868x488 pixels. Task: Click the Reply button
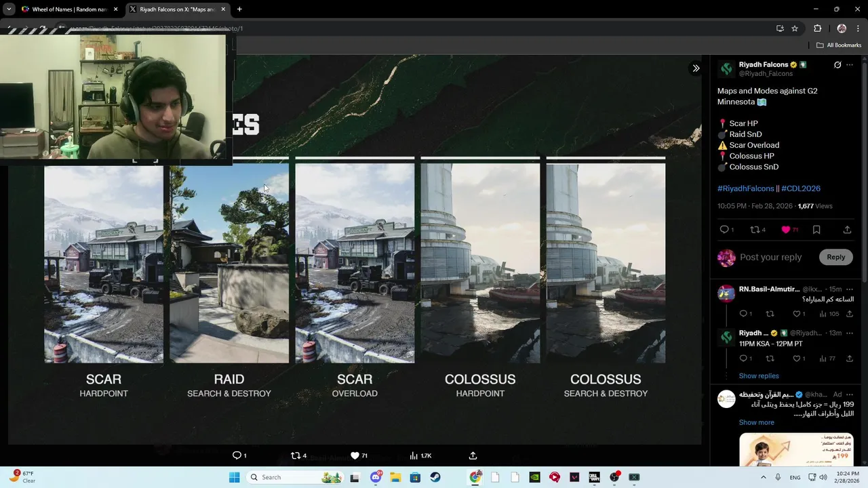pos(835,257)
